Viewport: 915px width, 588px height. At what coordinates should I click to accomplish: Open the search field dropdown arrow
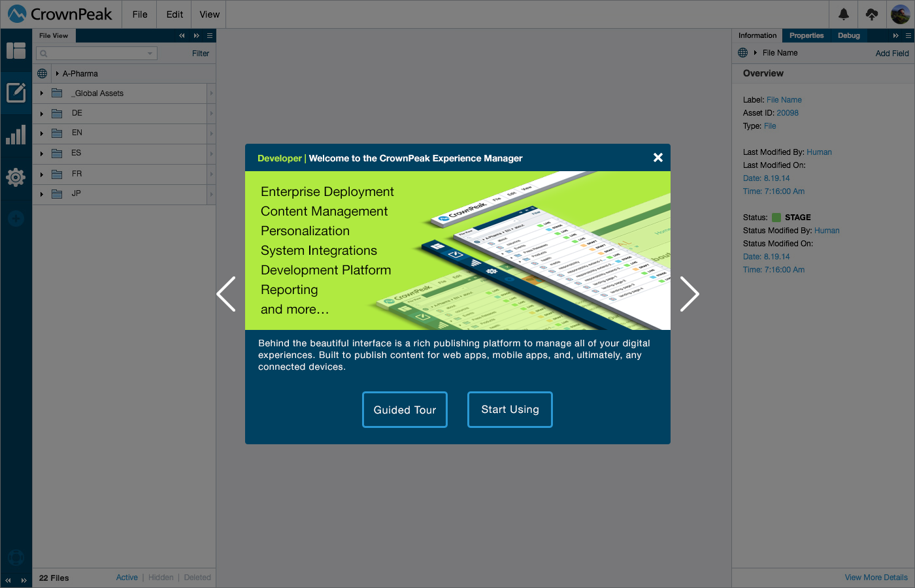[x=150, y=54]
